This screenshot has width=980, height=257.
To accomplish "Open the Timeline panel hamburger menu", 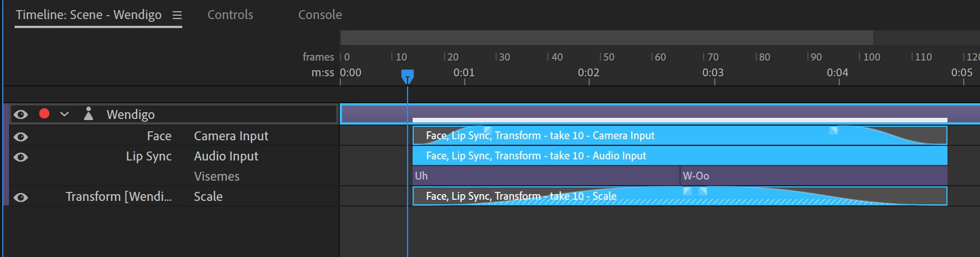I will coord(177,15).
